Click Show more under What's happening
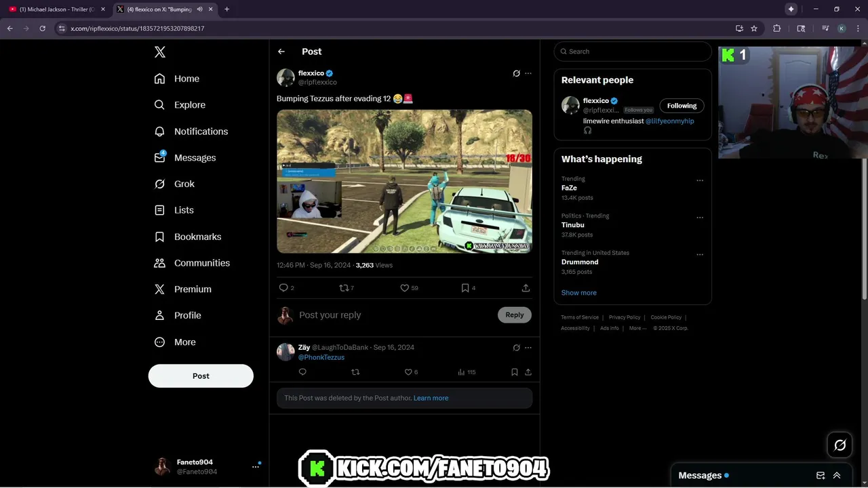 (578, 293)
